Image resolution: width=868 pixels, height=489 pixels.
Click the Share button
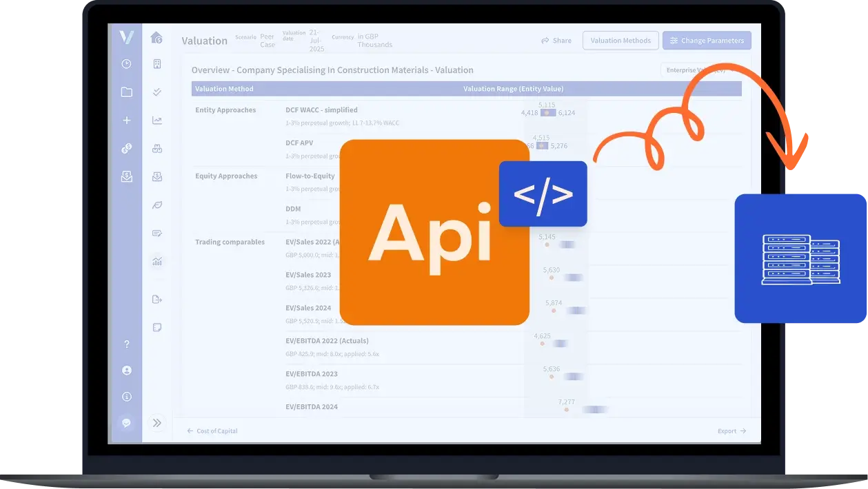(x=556, y=41)
